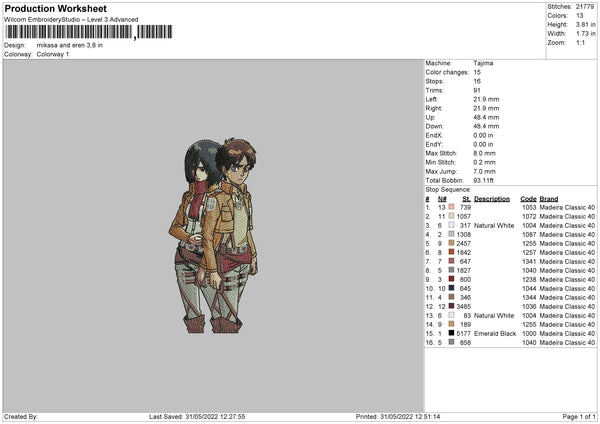Pick the tan swatch in stop row 5
This screenshot has width=600, height=424.
452,243
